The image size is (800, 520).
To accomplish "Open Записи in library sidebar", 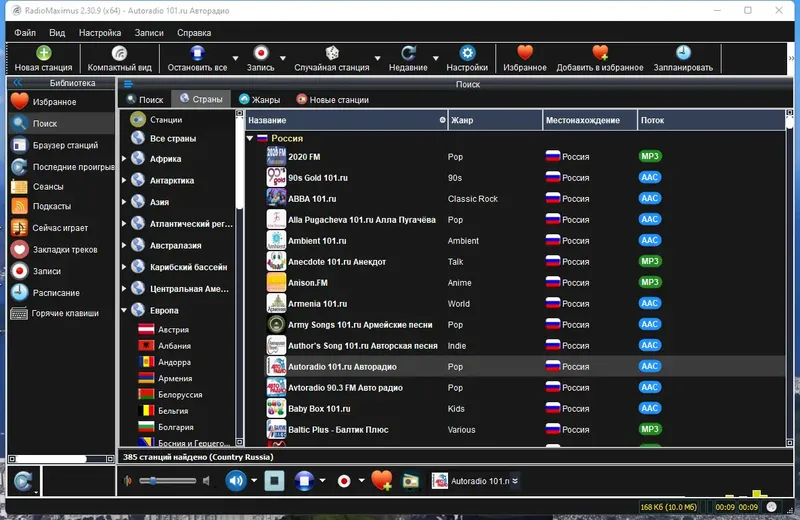I will [x=61, y=271].
